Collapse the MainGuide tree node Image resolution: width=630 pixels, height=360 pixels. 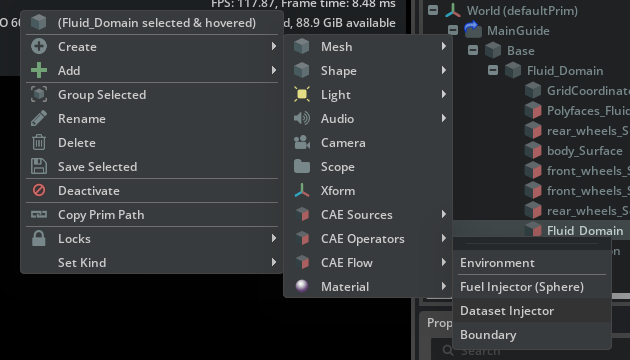click(453, 30)
